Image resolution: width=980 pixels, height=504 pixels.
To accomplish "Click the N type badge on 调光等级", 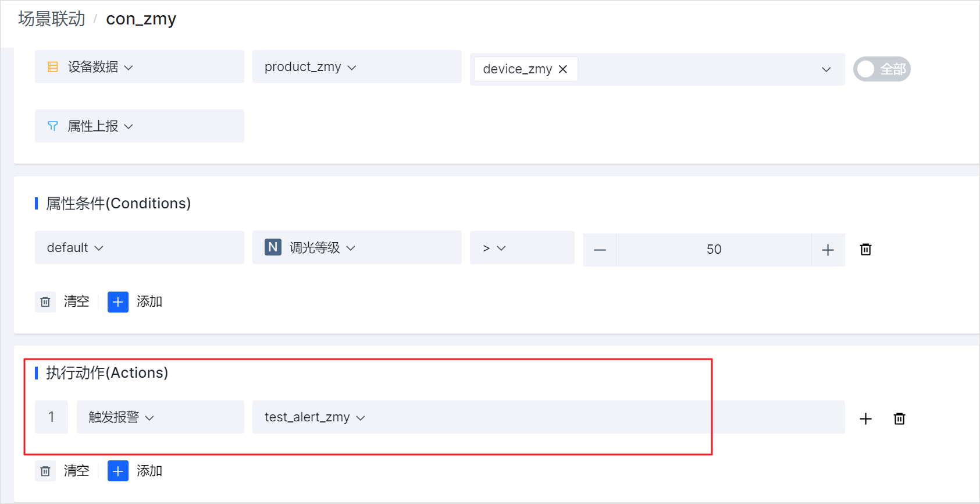I will [273, 247].
